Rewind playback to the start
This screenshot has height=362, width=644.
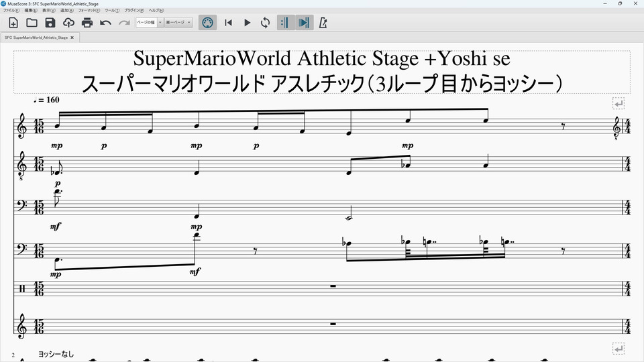pos(228,23)
